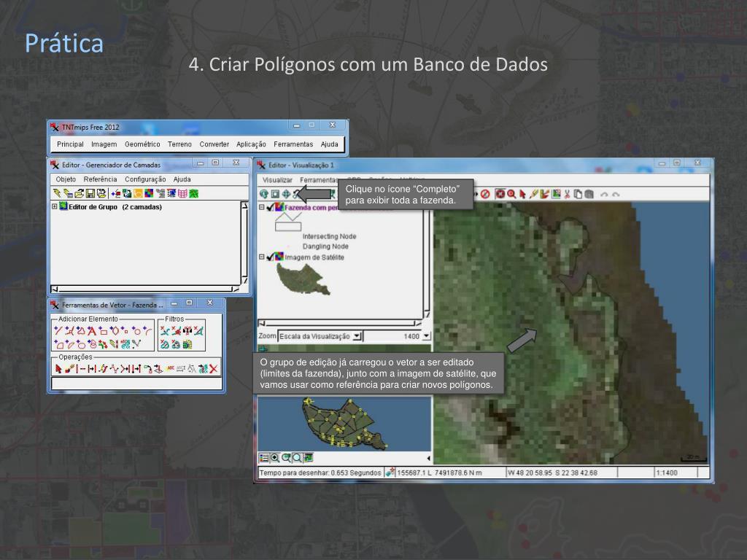Click the plus magnifier icon below locator map
Image resolution: width=747 pixels, height=560 pixels.
(x=275, y=458)
